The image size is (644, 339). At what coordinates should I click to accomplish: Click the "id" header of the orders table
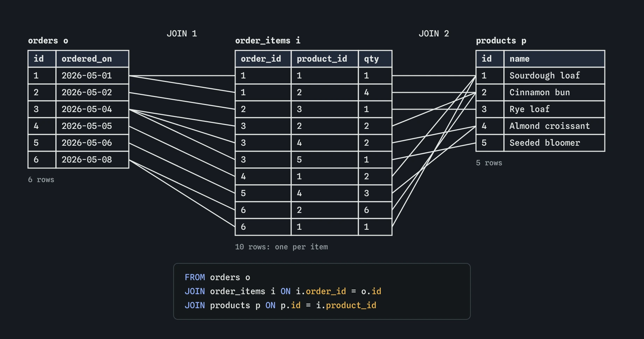point(42,59)
